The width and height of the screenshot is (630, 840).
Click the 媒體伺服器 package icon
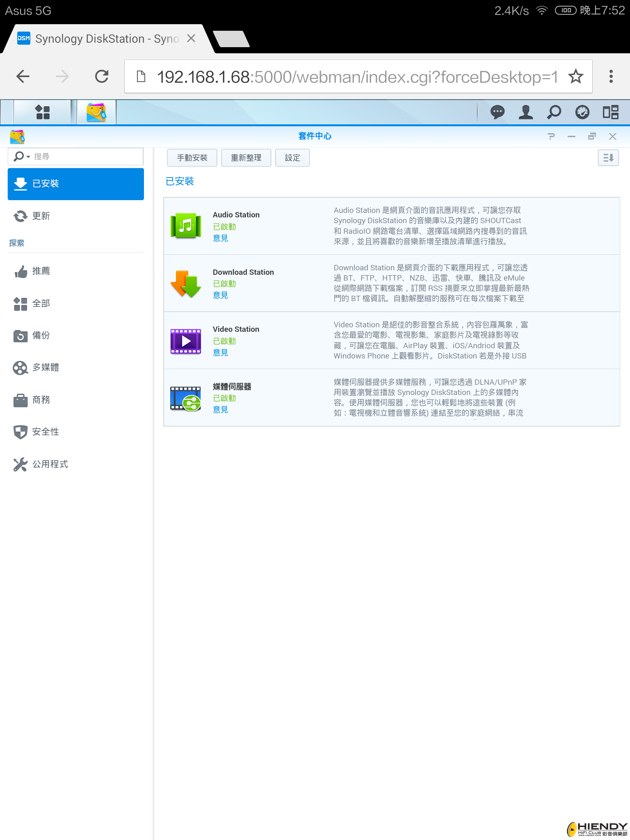(x=186, y=398)
